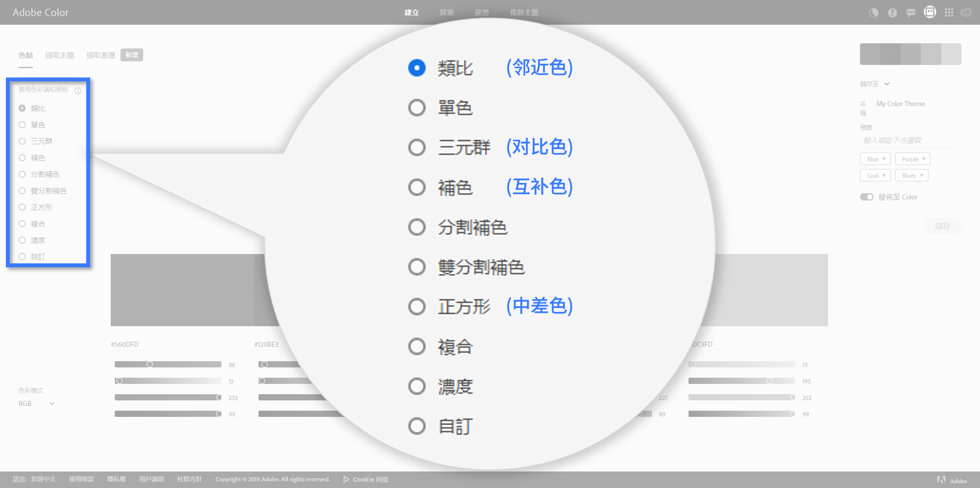Add the Blue tag button
The width and height of the screenshot is (980, 488).
(x=876, y=159)
